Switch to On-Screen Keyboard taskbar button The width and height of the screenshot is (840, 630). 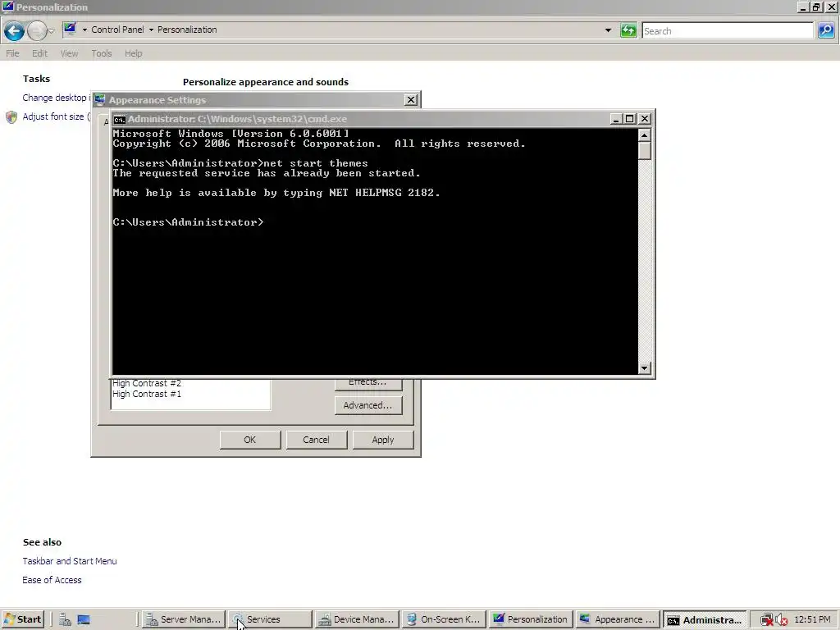(444, 619)
